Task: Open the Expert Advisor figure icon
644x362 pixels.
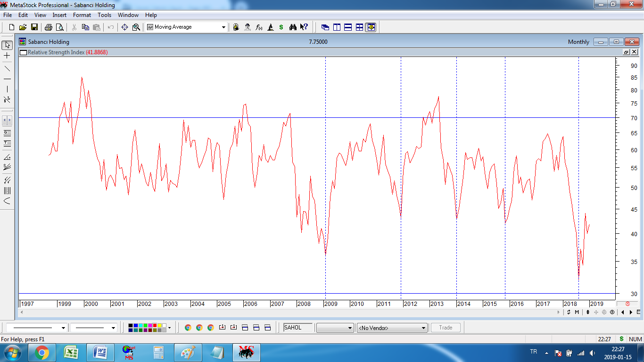Action: pos(248,27)
